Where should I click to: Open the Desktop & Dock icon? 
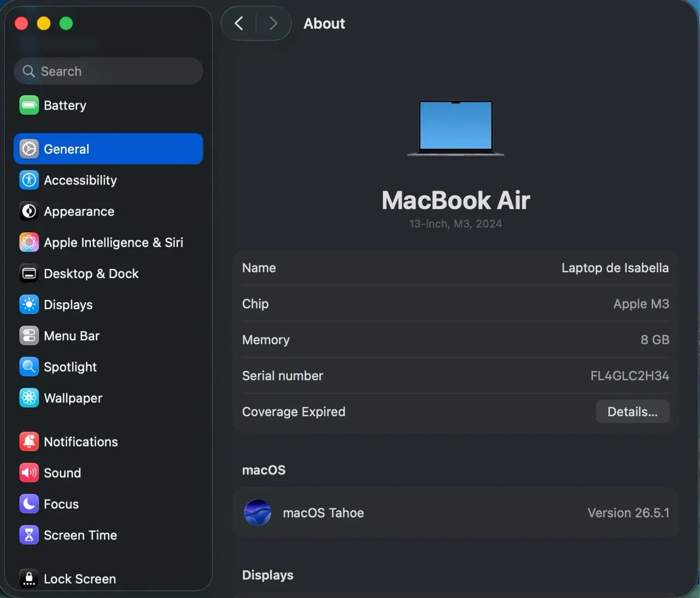(x=29, y=274)
